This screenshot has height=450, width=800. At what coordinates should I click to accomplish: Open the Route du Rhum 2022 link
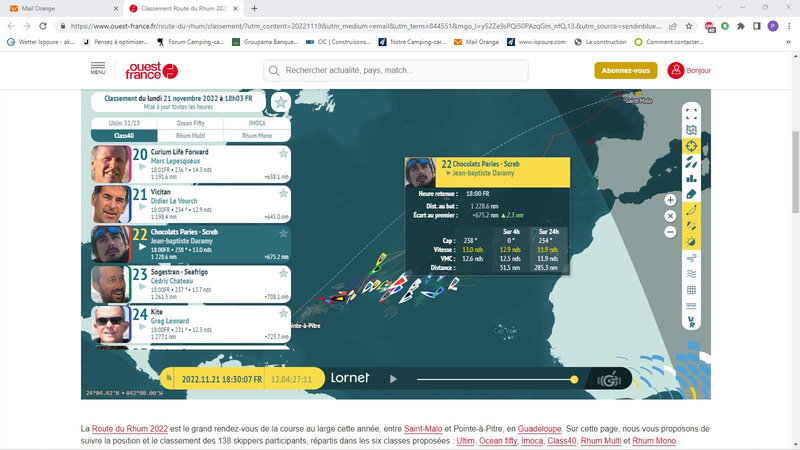(x=130, y=429)
